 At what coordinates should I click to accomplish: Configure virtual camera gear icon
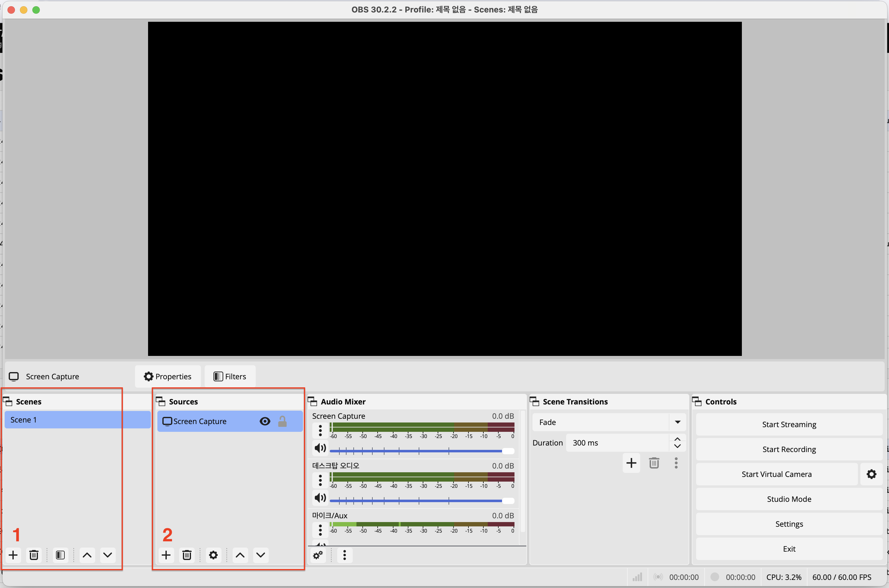coord(871,474)
